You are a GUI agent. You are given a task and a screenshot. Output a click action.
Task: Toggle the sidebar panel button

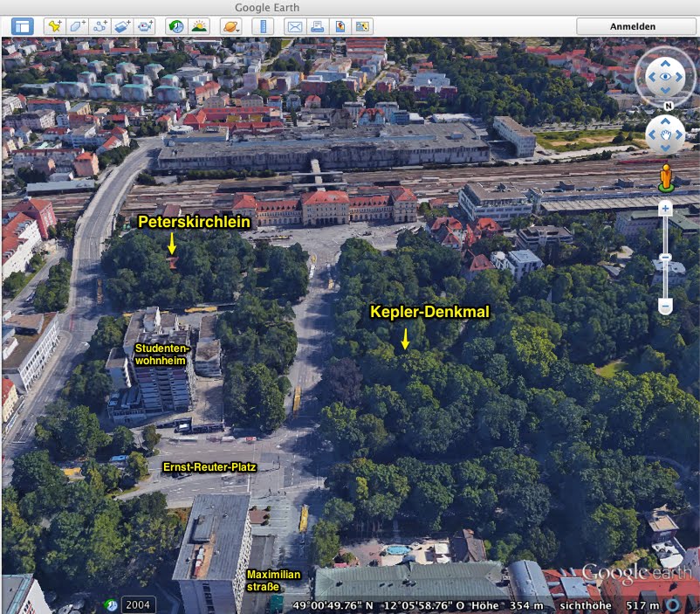pos(23,26)
